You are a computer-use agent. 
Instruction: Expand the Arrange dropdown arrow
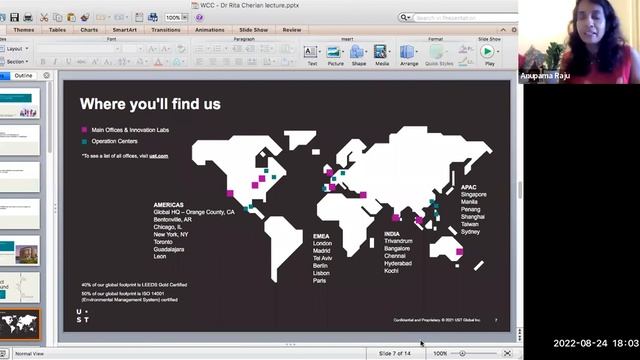click(417, 52)
